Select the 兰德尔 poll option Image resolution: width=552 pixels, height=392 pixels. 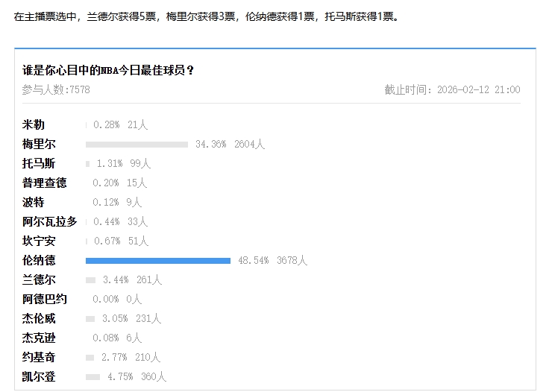point(39,280)
